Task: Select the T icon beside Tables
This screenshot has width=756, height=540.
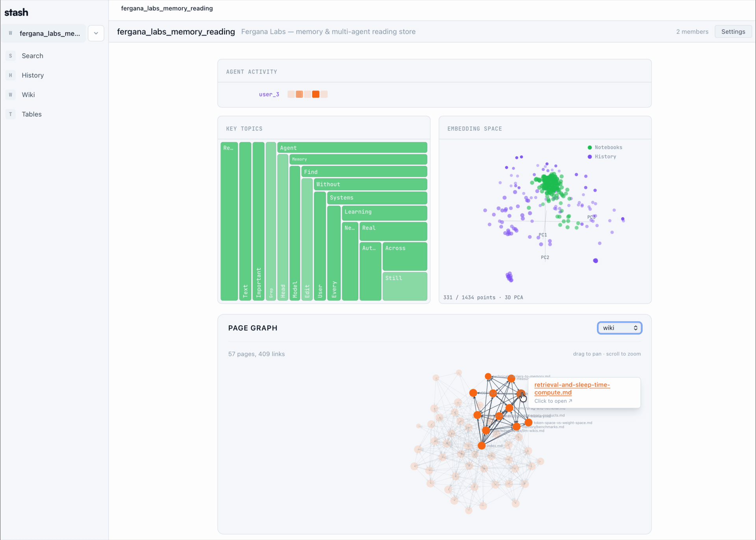Action: (x=10, y=114)
